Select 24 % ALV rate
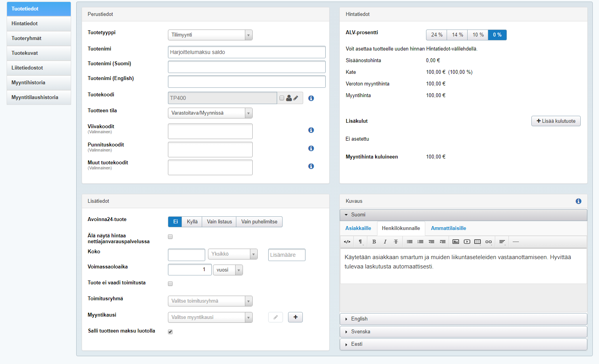The height and width of the screenshot is (364, 599). coord(437,35)
